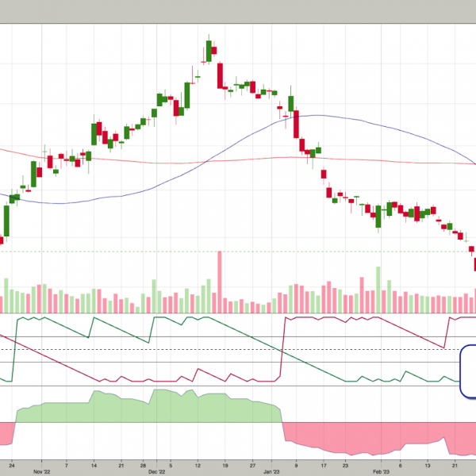Select the "14" date label on the time axis
Viewport: 476px width, 476px height.
click(x=94, y=465)
